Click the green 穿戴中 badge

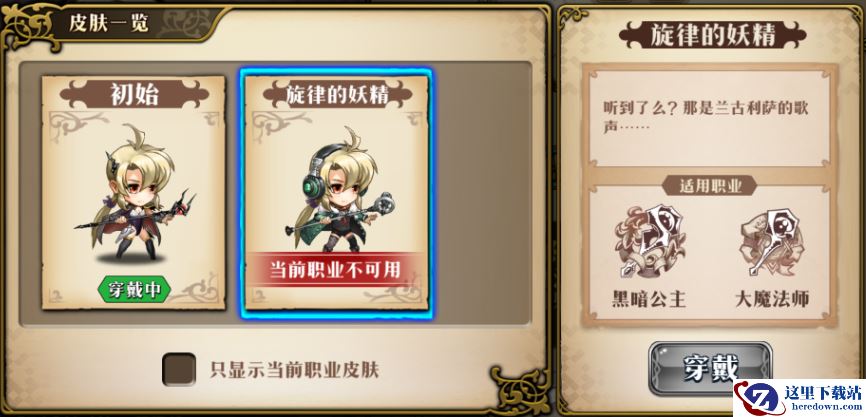[134, 289]
